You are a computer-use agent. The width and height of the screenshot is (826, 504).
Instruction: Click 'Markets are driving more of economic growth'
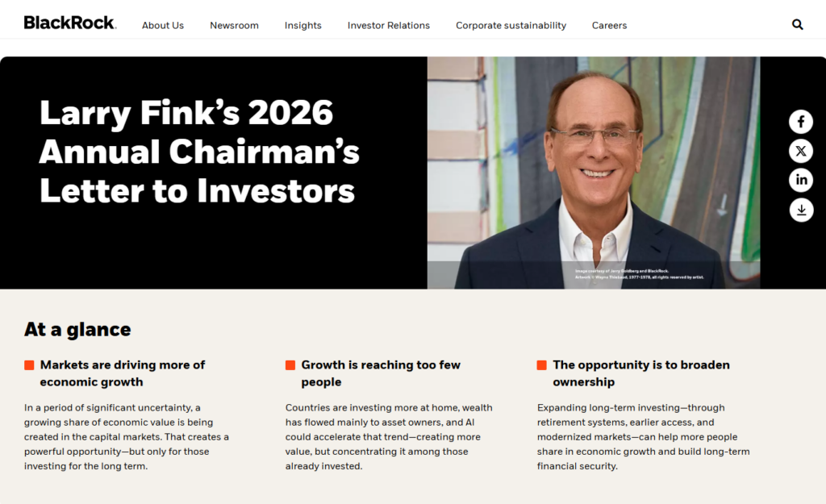(x=123, y=373)
